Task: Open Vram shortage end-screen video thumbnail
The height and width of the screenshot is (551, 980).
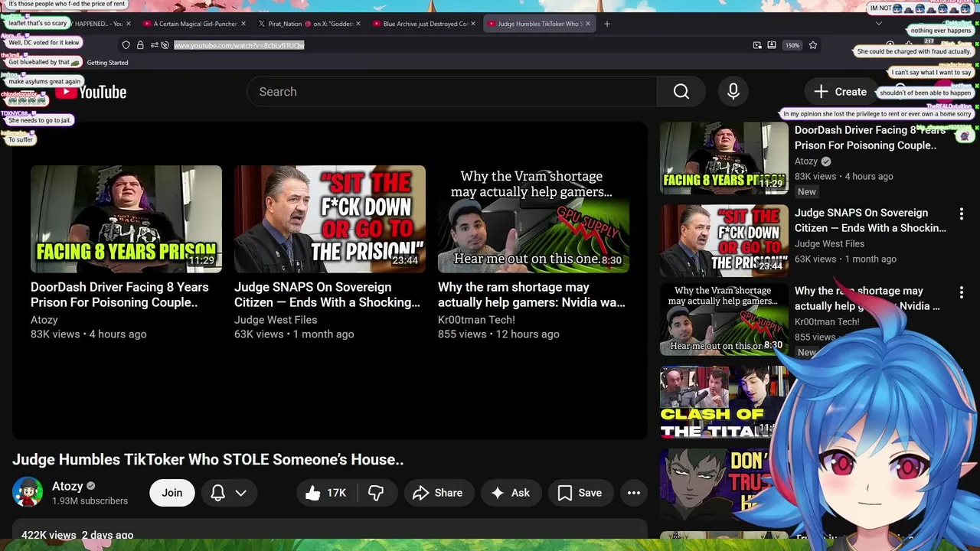Action: point(534,219)
